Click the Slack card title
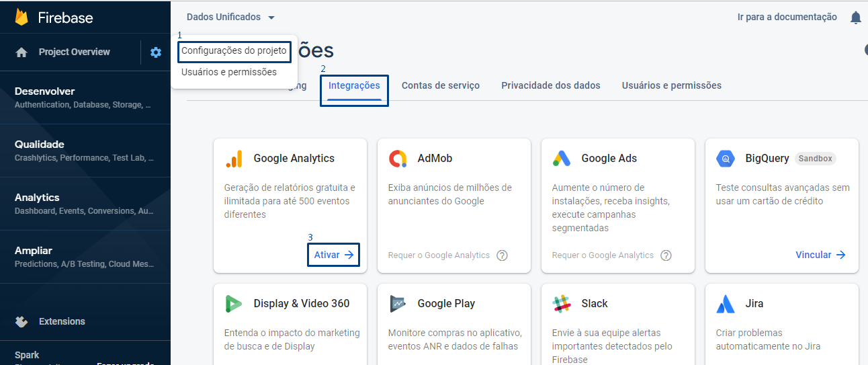This screenshot has width=868, height=365. [x=595, y=303]
